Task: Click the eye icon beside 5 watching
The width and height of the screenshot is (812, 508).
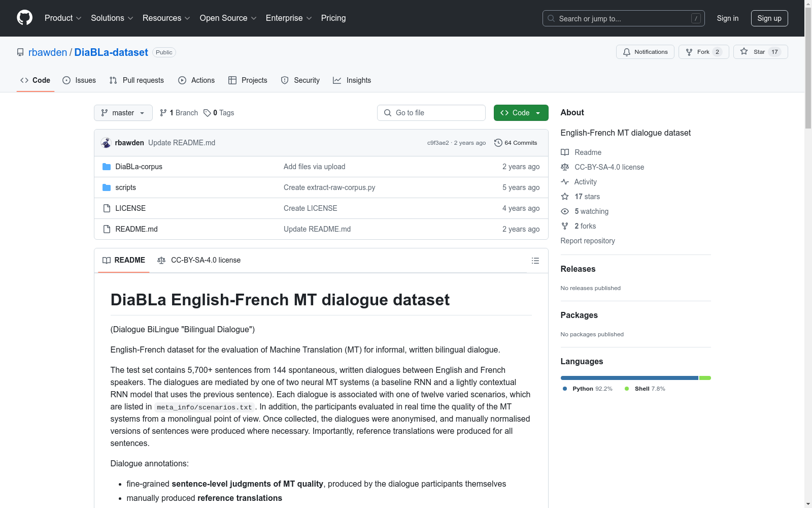Action: 565,211
